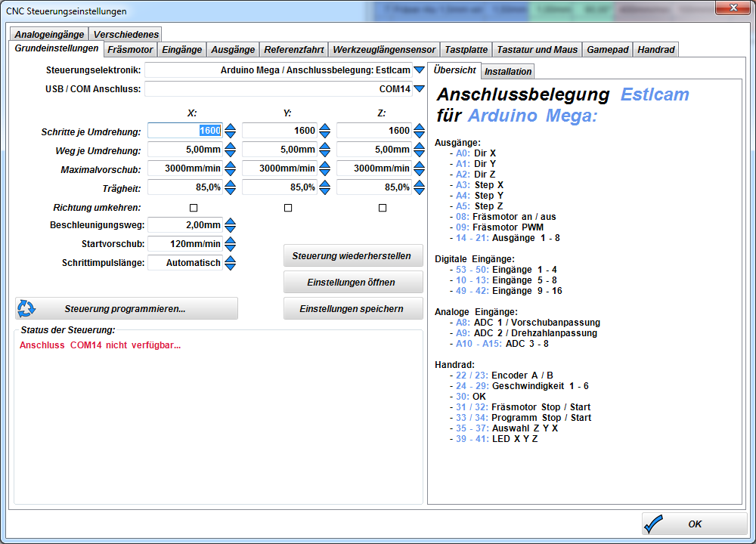This screenshot has width=756, height=544.
Task: Click the Startvorschub 120mm/min field
Action: coord(185,244)
